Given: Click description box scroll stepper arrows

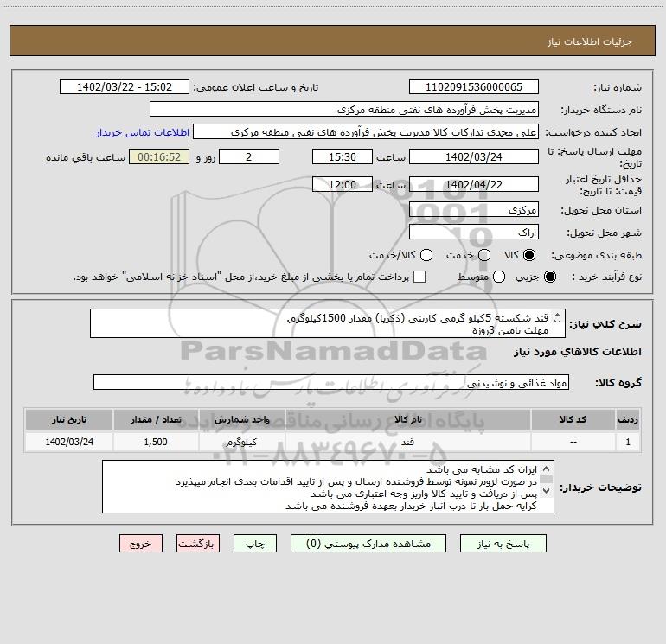Looking at the screenshot, I should pyautogui.click(x=558, y=317).
